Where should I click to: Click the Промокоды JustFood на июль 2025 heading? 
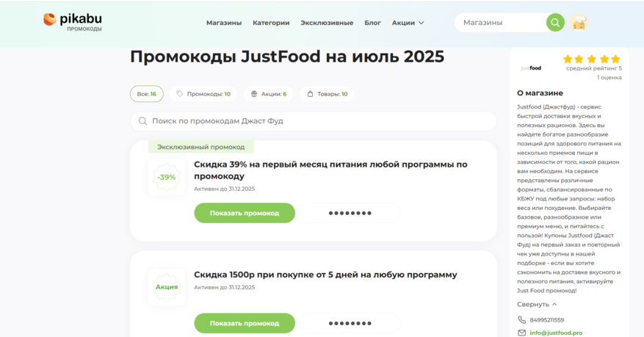[287, 57]
